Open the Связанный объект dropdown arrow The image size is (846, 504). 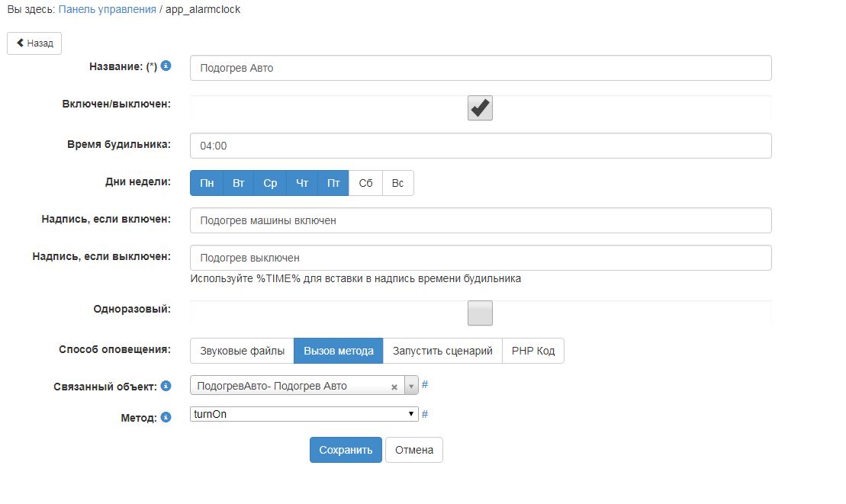pyautogui.click(x=411, y=387)
